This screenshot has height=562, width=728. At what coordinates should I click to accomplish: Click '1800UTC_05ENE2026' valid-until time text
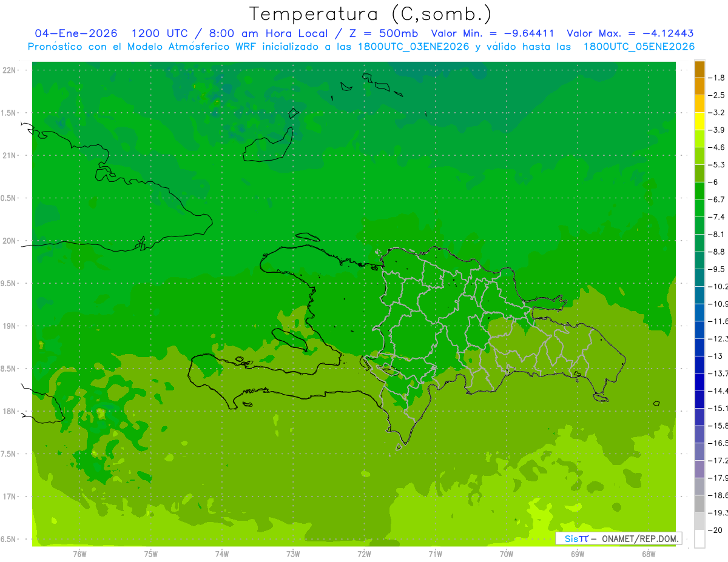(x=639, y=47)
